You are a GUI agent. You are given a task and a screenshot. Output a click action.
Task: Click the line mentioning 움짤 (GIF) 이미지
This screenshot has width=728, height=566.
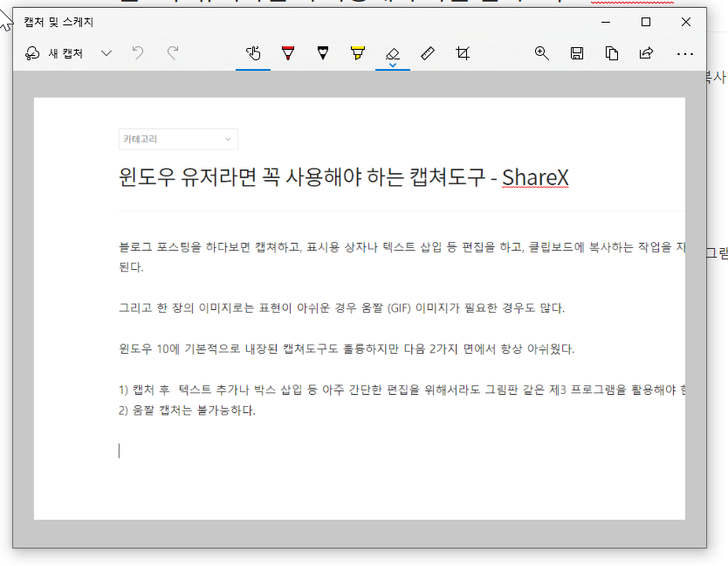point(341,308)
